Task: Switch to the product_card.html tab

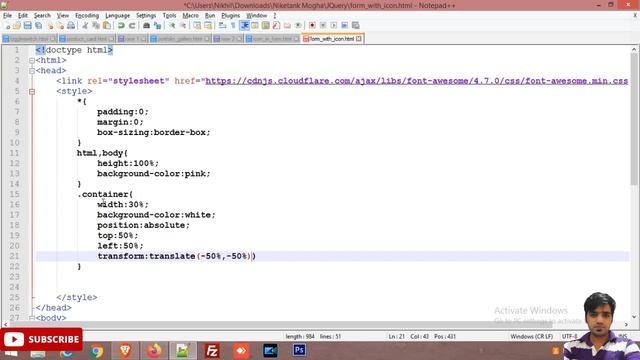Action: [x=86, y=39]
